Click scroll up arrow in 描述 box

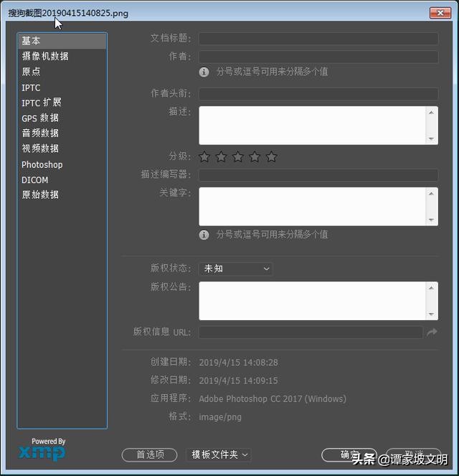click(432, 113)
